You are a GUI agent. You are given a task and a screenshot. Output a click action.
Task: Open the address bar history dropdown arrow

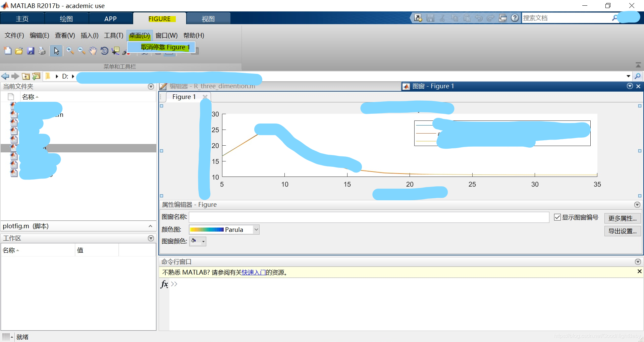point(628,76)
